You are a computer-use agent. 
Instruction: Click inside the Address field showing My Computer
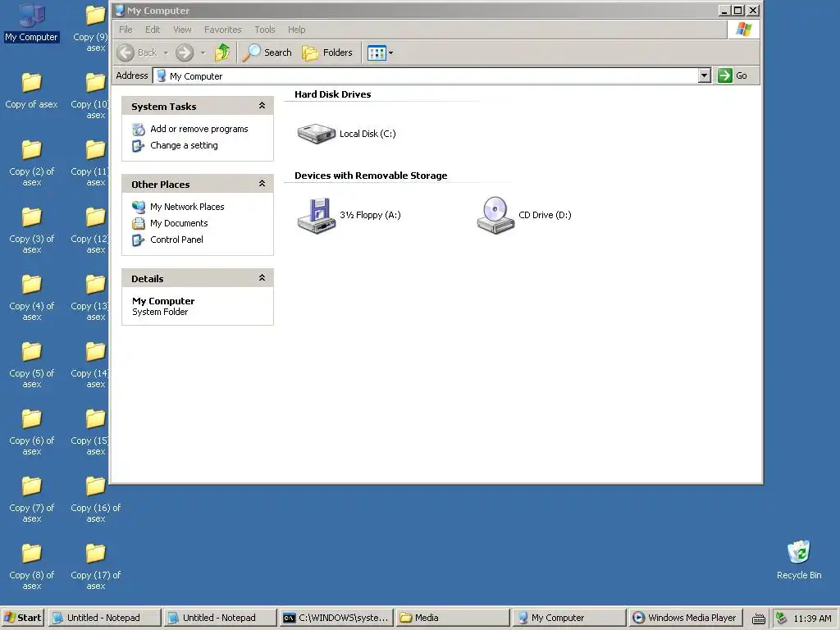(426, 75)
